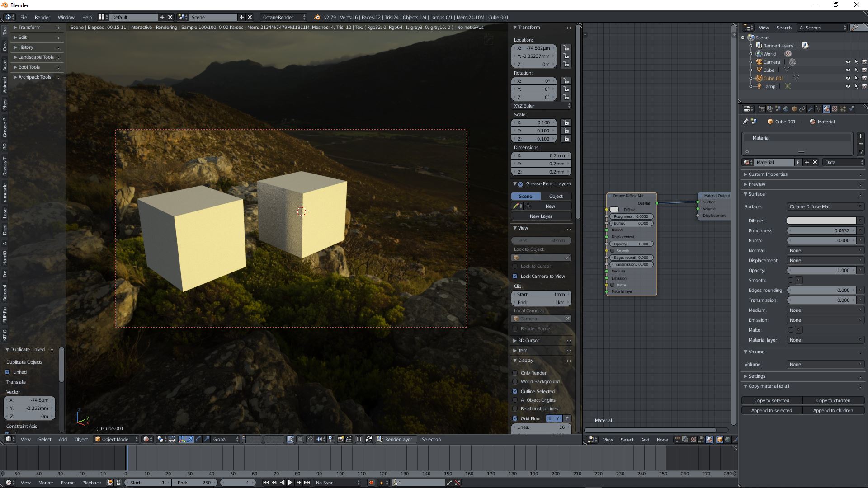Open the Particles properties tab icon
868x488 pixels.
pos(843,109)
